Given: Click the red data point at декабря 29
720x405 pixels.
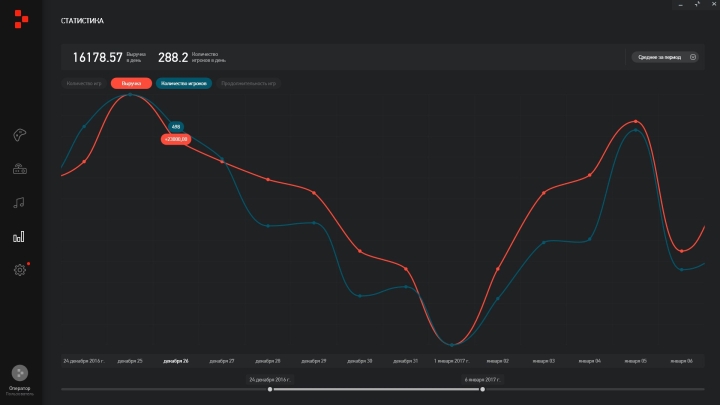Looking at the screenshot, I should 314,193.
